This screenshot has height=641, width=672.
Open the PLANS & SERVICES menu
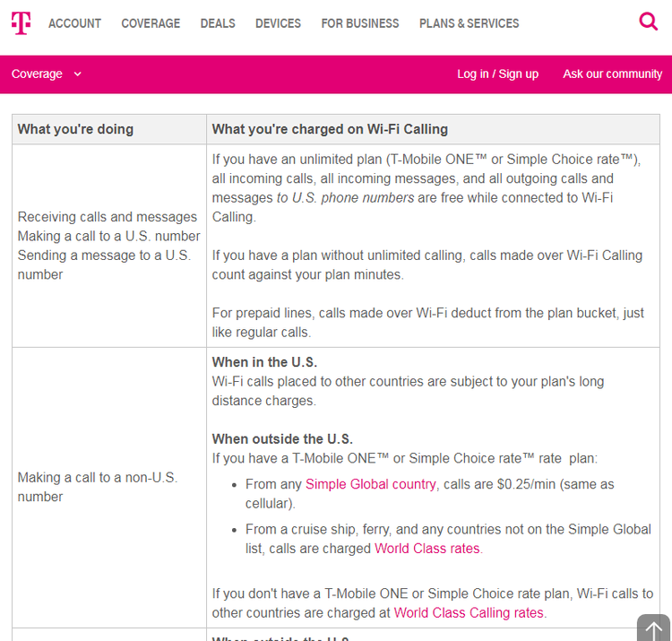pyautogui.click(x=469, y=23)
